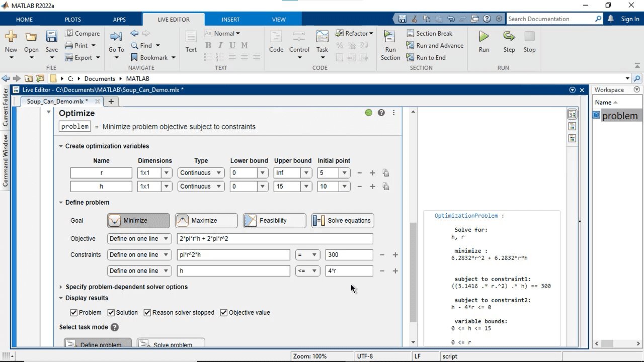
Task: Expand Specify problem-dependent solver options
Action: 61,287
